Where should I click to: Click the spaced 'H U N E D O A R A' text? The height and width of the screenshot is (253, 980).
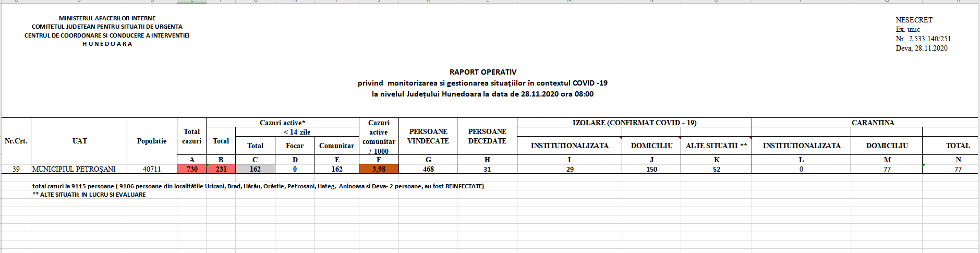tap(107, 44)
